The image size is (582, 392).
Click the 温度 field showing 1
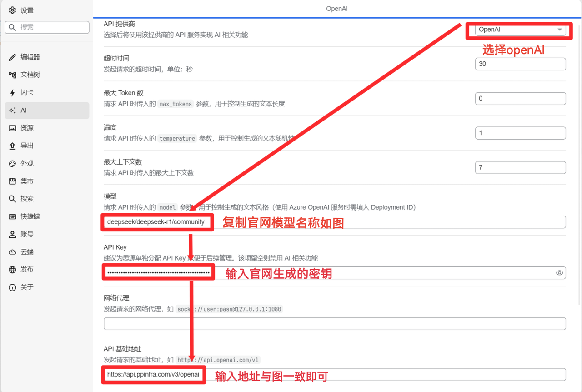coord(520,133)
